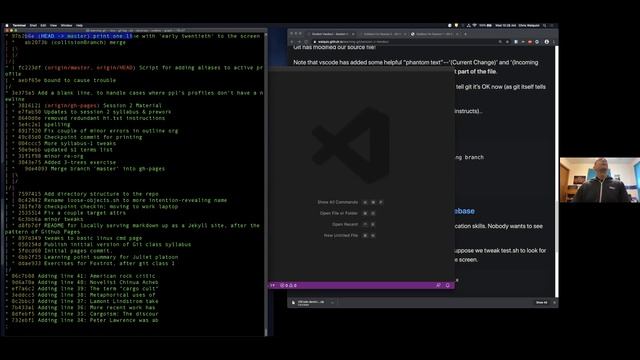640x360 pixels.
Task: Open the View menu in the menu bar
Action: (53, 25)
